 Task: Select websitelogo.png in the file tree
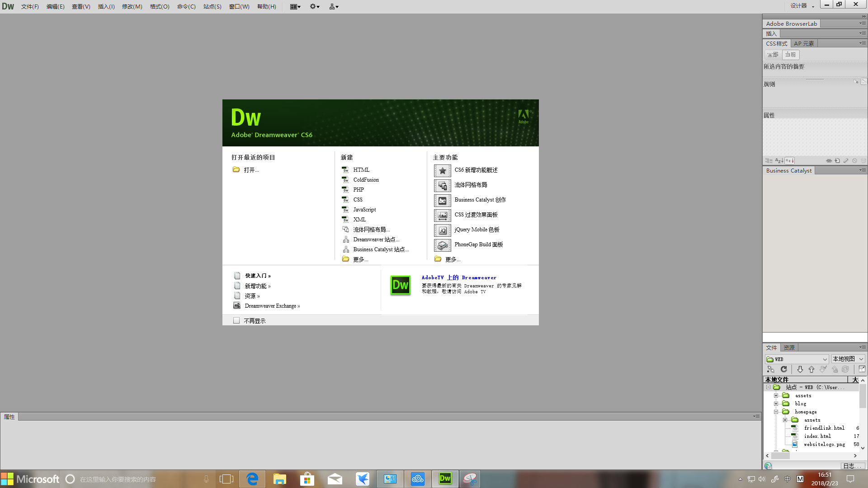tap(824, 444)
